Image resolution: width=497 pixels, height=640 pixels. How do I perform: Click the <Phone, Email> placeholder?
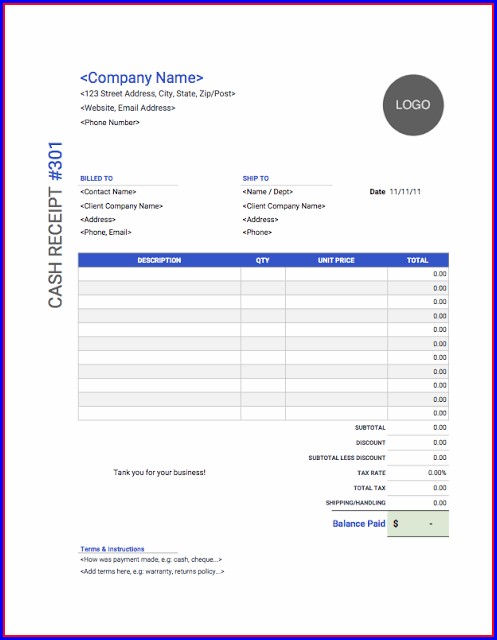pos(106,232)
